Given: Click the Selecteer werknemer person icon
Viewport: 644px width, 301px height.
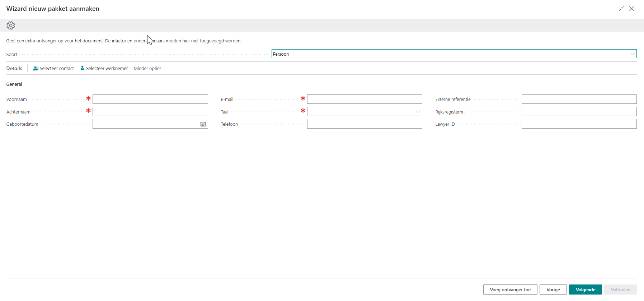Looking at the screenshot, I should [82, 68].
